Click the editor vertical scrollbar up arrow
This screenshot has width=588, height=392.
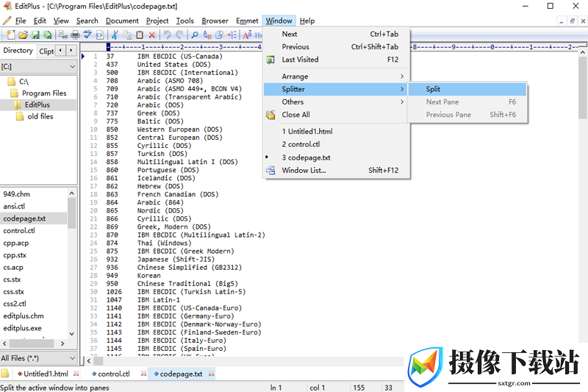pyautogui.click(x=582, y=52)
